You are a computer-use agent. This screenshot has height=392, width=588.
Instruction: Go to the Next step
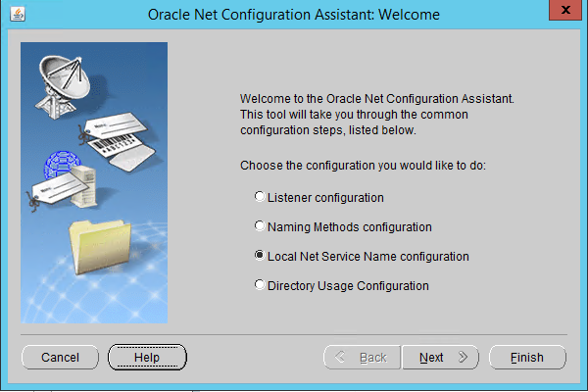tap(441, 357)
